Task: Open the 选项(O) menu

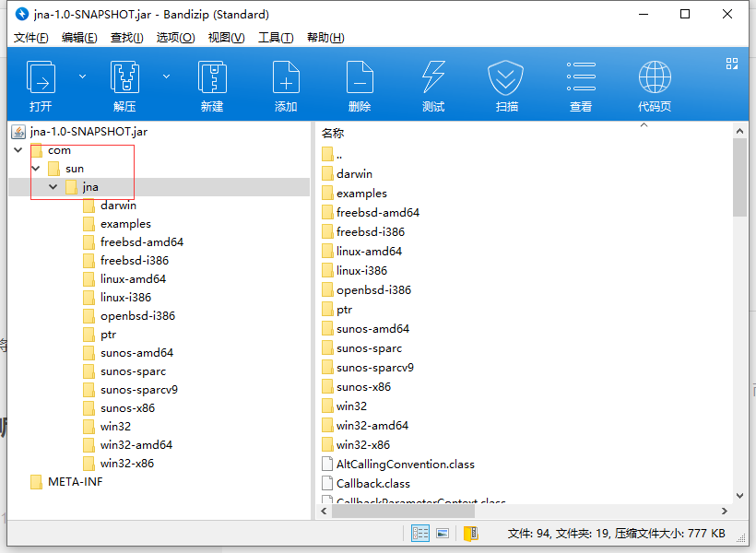Action: pyautogui.click(x=175, y=38)
